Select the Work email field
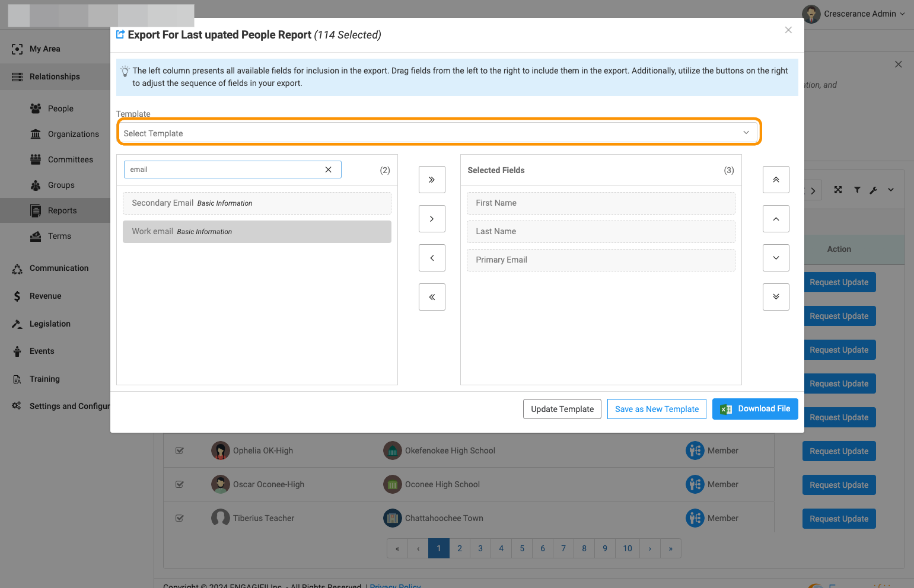The width and height of the screenshot is (914, 588). click(257, 232)
